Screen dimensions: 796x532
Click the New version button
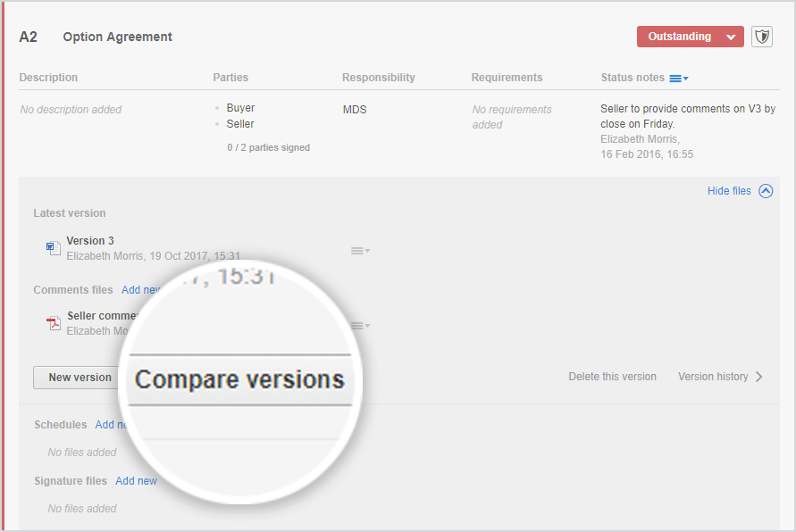pyautogui.click(x=80, y=378)
